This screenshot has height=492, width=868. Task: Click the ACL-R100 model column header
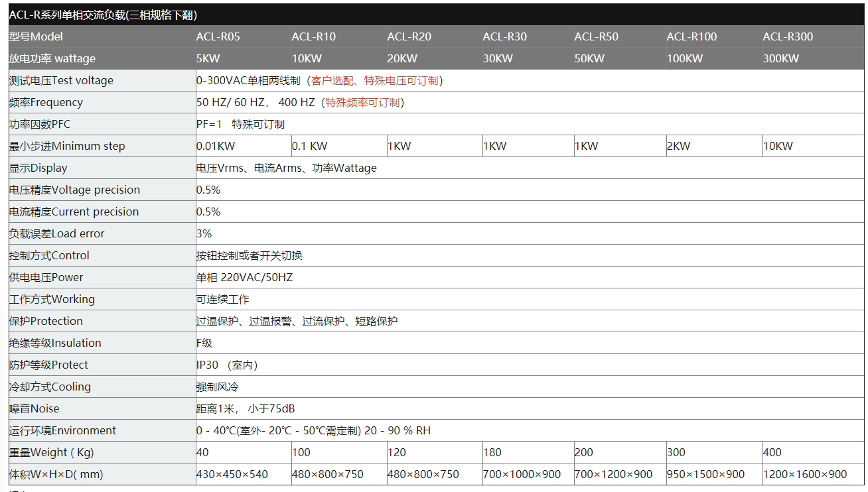pos(692,36)
